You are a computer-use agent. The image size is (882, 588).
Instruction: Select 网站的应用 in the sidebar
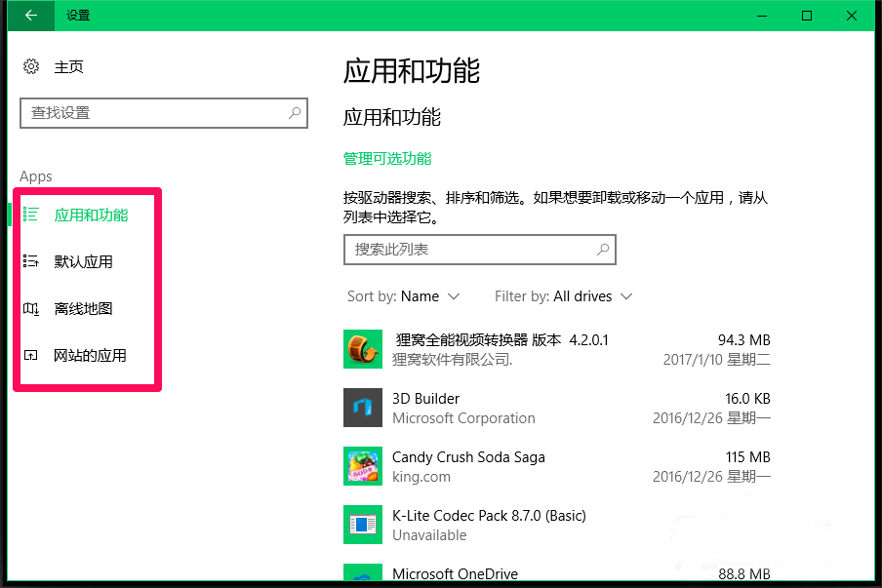(90, 356)
